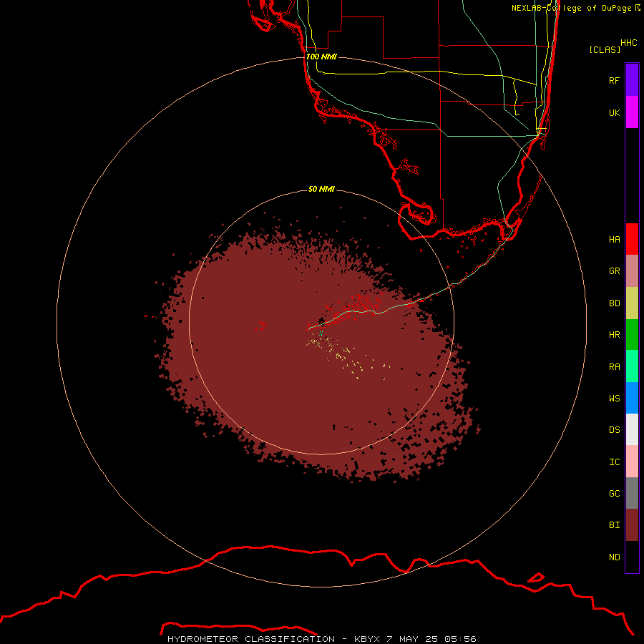Click the IC legend label

pos(614,462)
